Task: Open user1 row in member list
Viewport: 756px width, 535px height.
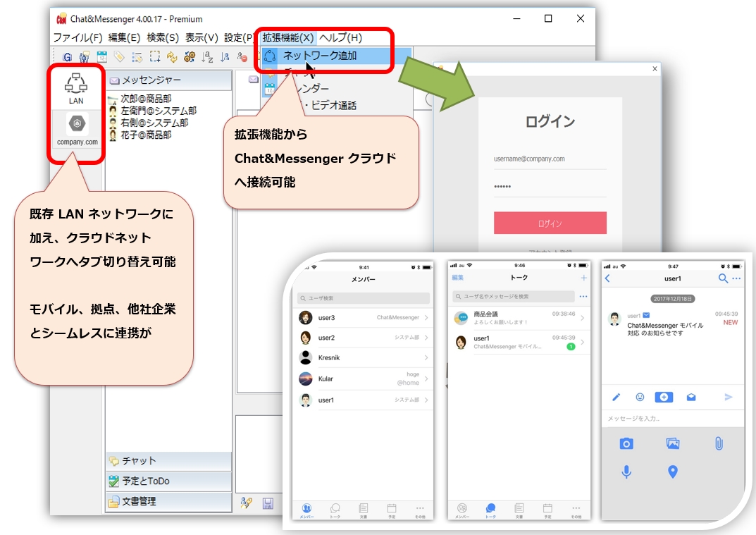Action: tap(364, 400)
